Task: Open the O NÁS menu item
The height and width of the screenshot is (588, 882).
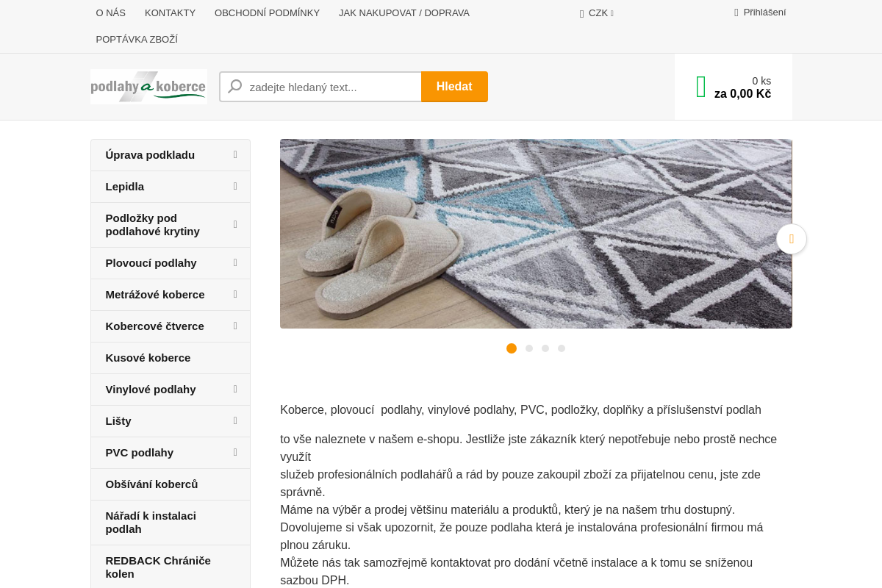Action: click(x=111, y=13)
